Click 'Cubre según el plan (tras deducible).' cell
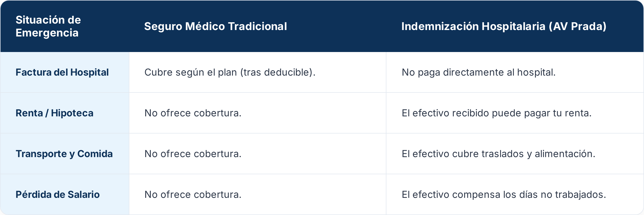This screenshot has width=644, height=215. [x=230, y=72]
